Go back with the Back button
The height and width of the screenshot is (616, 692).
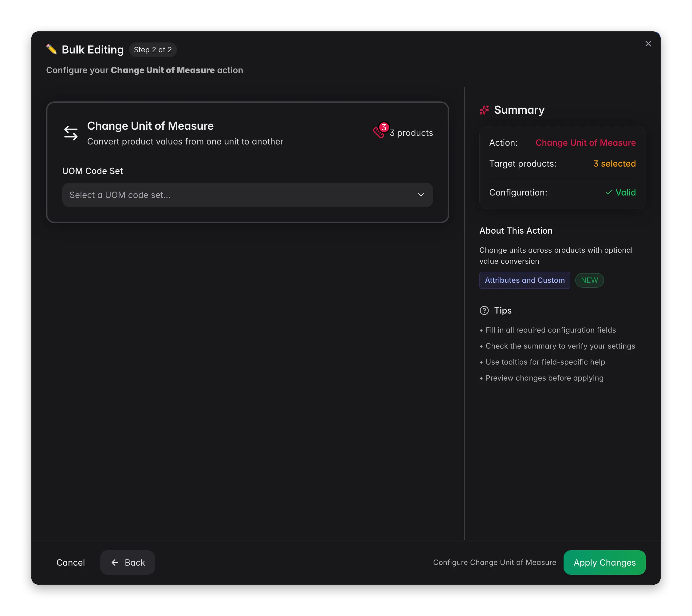coord(128,563)
